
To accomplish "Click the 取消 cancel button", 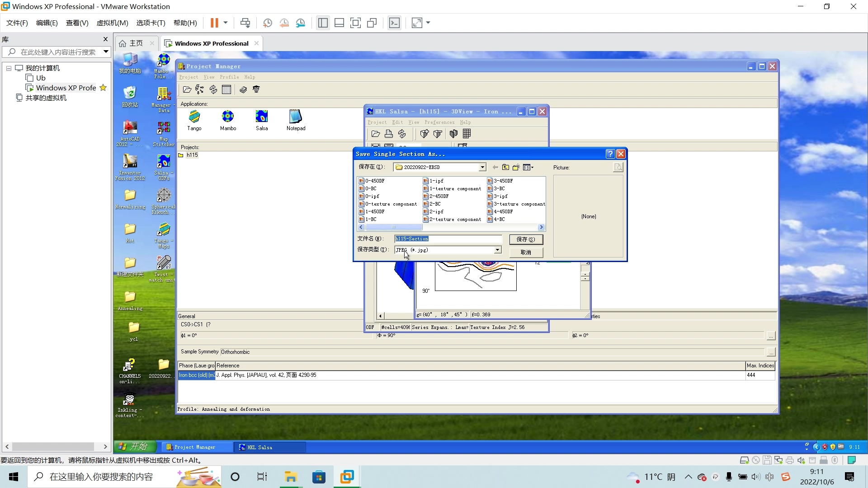I will point(526,252).
